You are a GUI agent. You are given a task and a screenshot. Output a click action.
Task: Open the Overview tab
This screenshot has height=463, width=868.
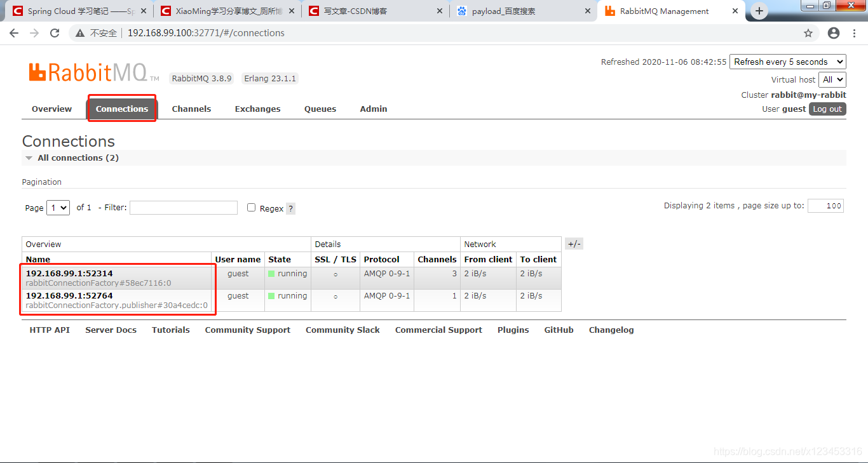[51, 109]
